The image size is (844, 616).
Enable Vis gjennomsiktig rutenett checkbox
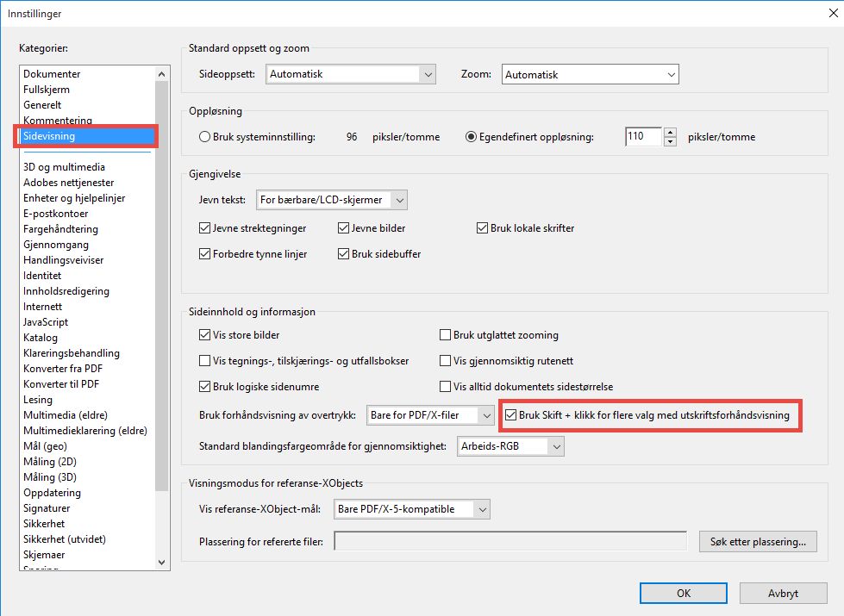(445, 361)
